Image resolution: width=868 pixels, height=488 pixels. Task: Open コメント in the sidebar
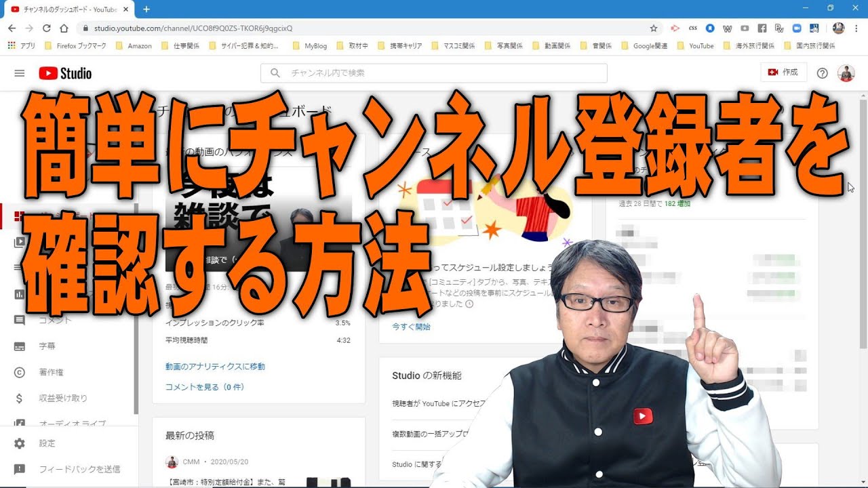pos(55,320)
